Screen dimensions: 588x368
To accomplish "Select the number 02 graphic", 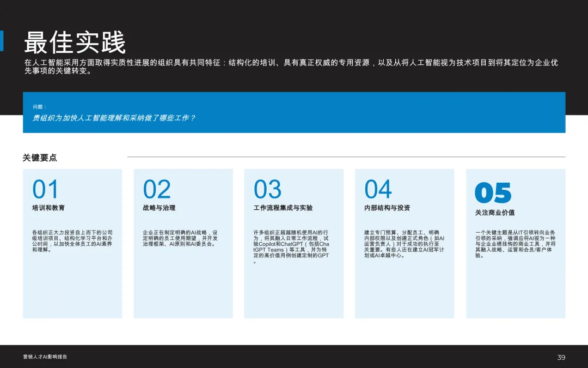I will 157,189.
